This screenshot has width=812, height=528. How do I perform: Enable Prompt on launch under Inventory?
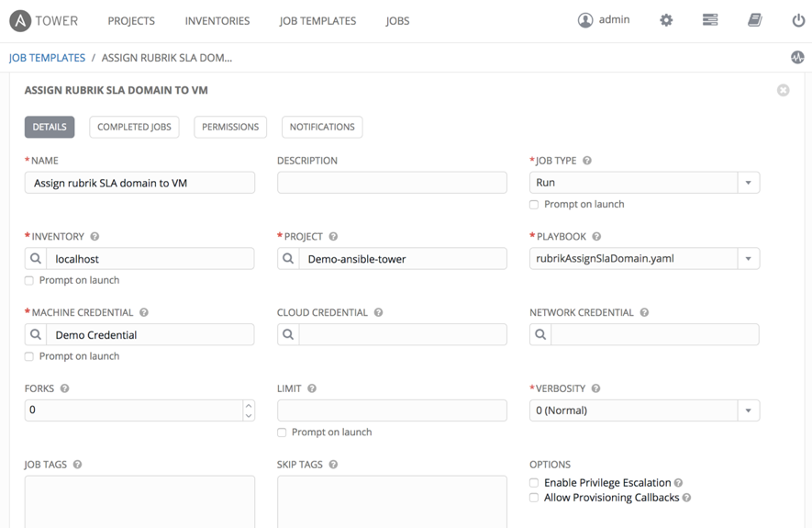29,280
